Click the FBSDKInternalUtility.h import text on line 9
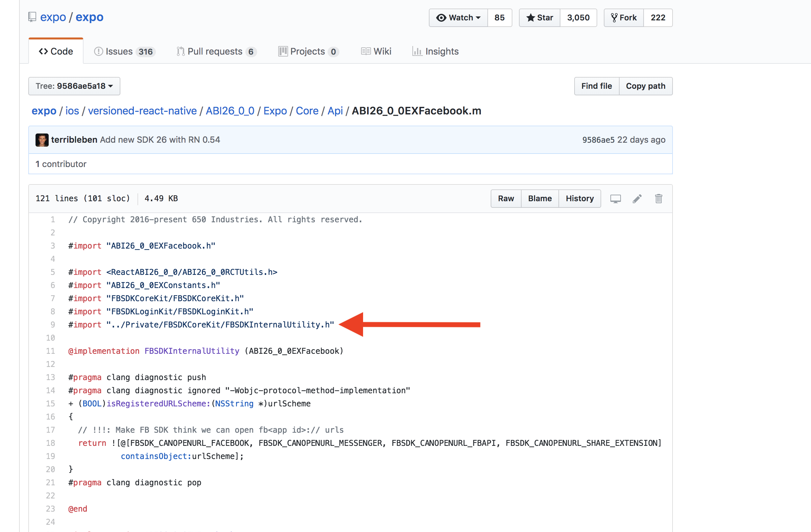 220,325
